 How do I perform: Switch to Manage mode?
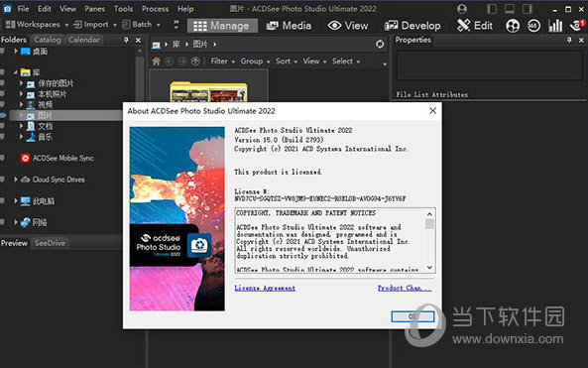point(222,26)
